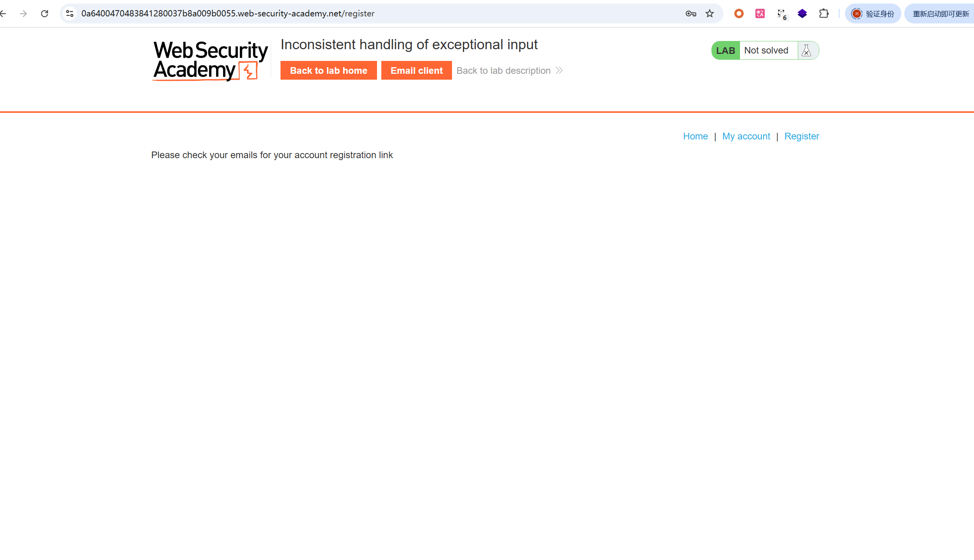
Task: Reload the current page
Action: 45,14
